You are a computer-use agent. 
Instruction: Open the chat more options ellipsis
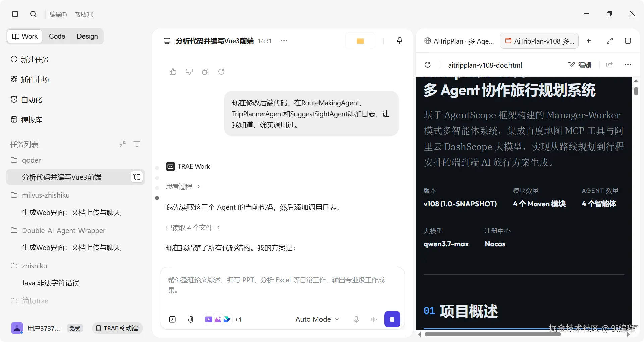(284, 41)
